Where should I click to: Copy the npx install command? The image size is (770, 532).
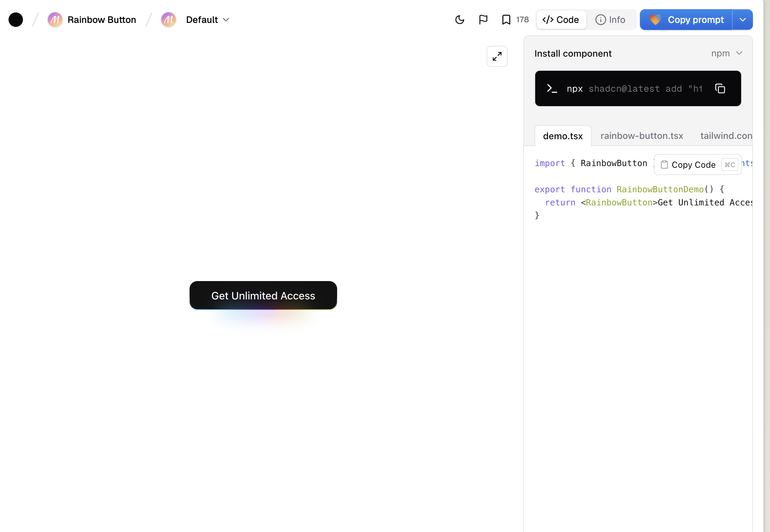(720, 88)
